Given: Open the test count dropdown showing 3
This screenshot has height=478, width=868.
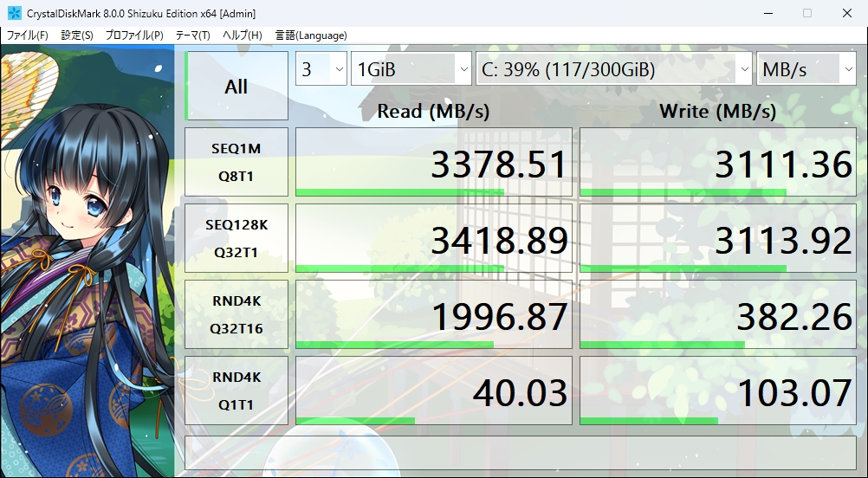Looking at the screenshot, I should coord(321,69).
